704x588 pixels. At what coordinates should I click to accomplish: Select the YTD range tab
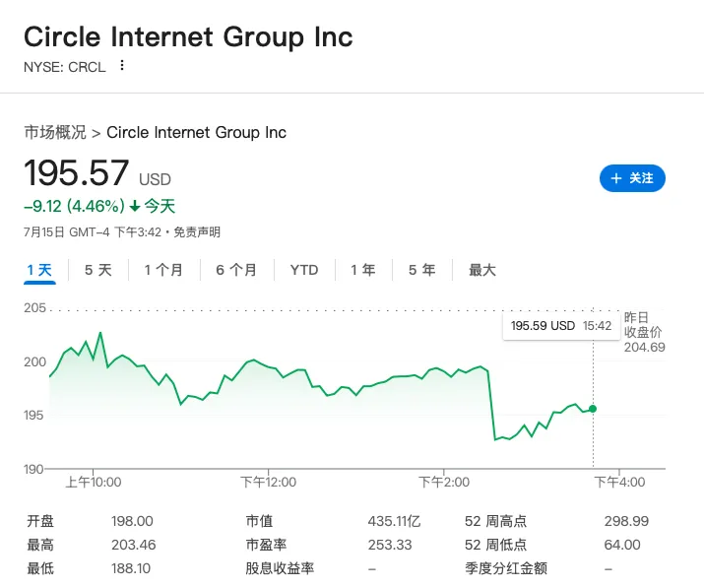click(x=304, y=270)
